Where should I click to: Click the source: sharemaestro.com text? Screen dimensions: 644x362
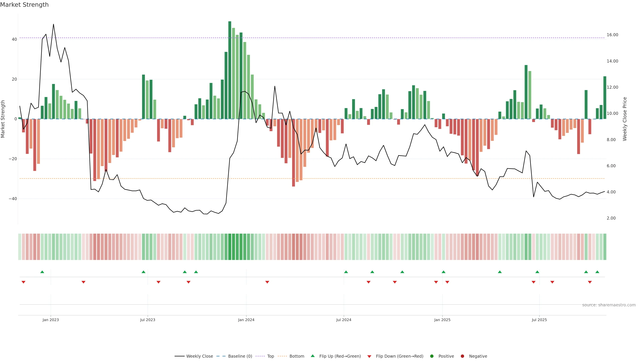pos(609,305)
